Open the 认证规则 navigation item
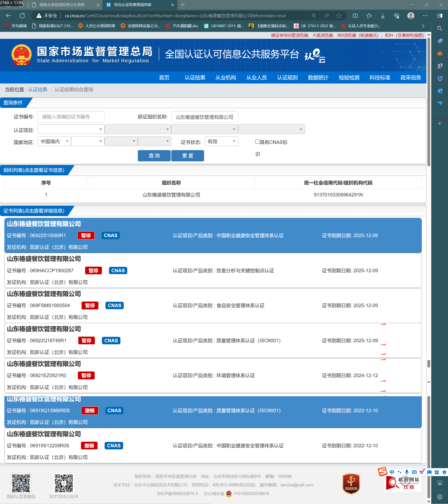 pyautogui.click(x=288, y=78)
